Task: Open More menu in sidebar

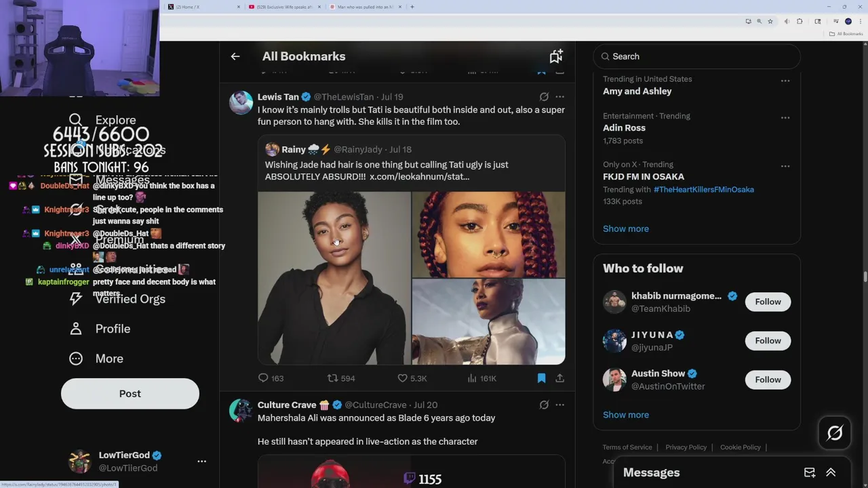Action: pyautogui.click(x=96, y=359)
